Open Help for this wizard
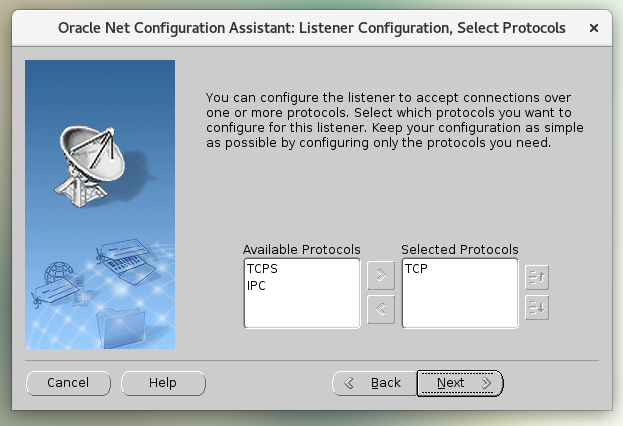Image resolution: width=623 pixels, height=426 pixels. tap(162, 383)
